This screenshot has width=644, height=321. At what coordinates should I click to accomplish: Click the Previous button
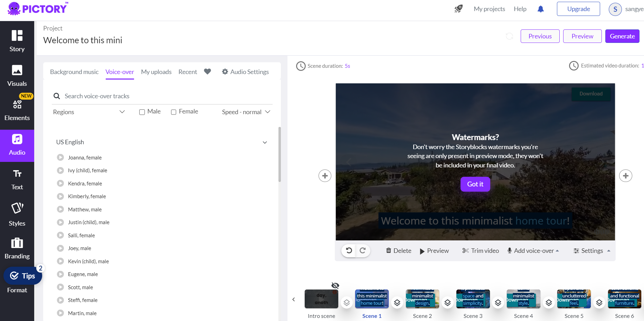[x=540, y=36]
